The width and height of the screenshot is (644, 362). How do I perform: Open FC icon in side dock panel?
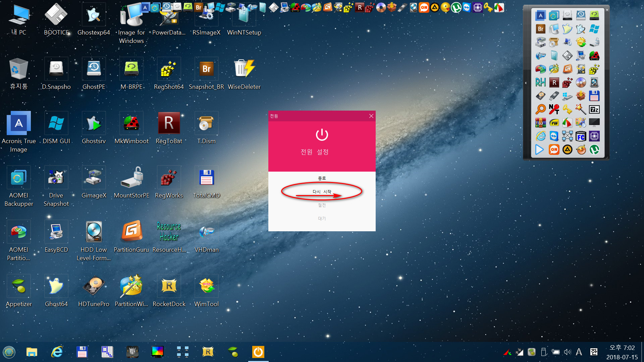tap(581, 136)
